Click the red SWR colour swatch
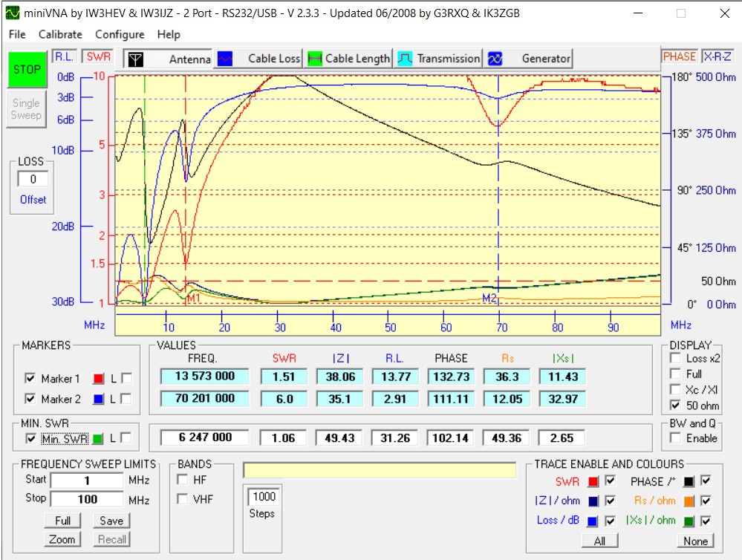Screen dimensions: 742x560 (x=593, y=481)
